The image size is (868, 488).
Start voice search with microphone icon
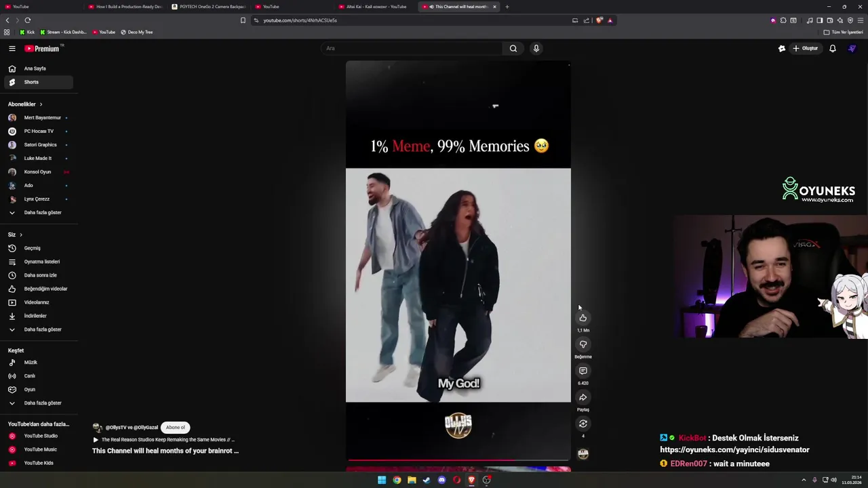(x=536, y=48)
